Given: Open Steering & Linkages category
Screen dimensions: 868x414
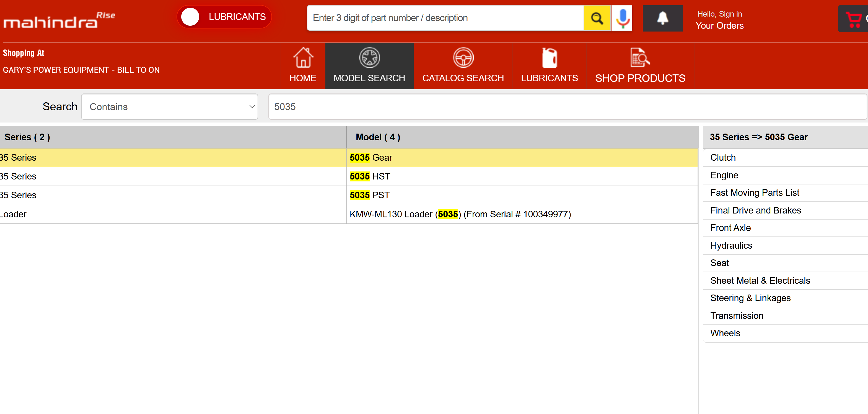Looking at the screenshot, I should tap(786, 298).
